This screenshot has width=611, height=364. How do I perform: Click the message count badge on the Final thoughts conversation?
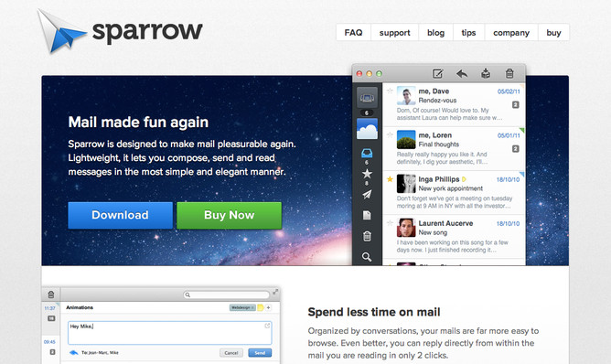pos(515,149)
